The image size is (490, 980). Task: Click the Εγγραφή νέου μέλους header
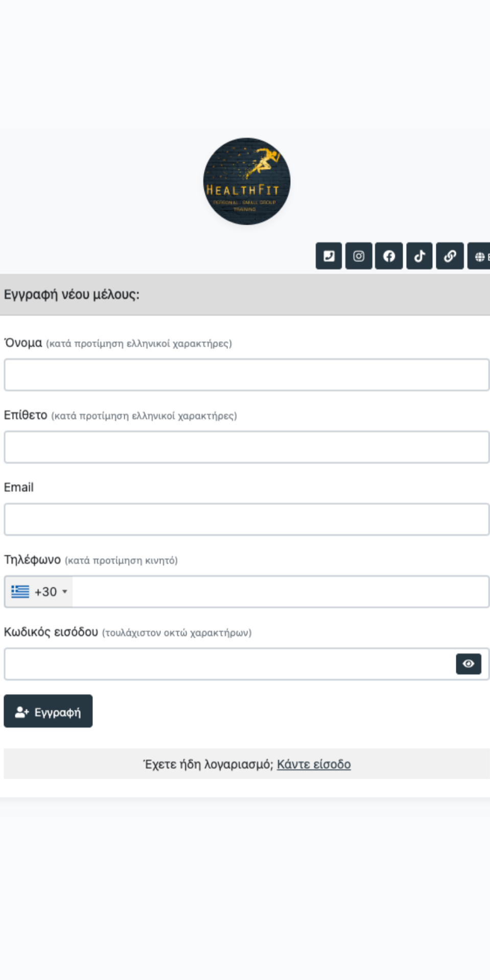tap(72, 295)
